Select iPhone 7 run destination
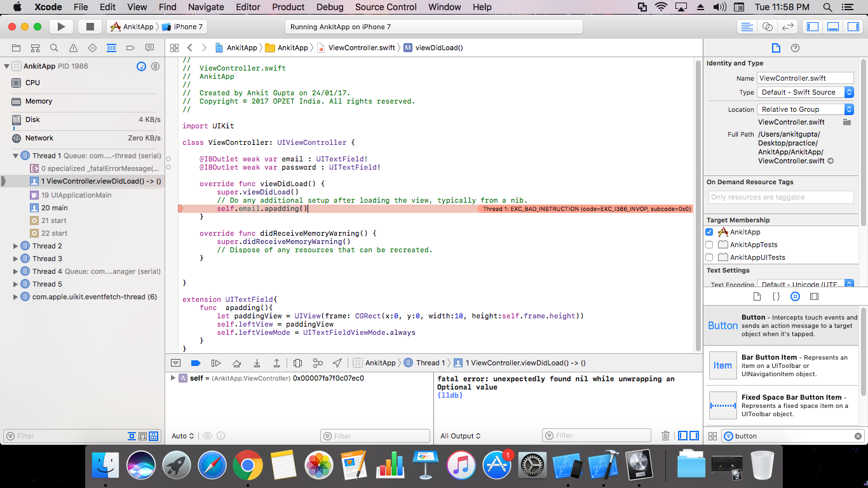The height and width of the screenshot is (488, 868). tap(183, 27)
